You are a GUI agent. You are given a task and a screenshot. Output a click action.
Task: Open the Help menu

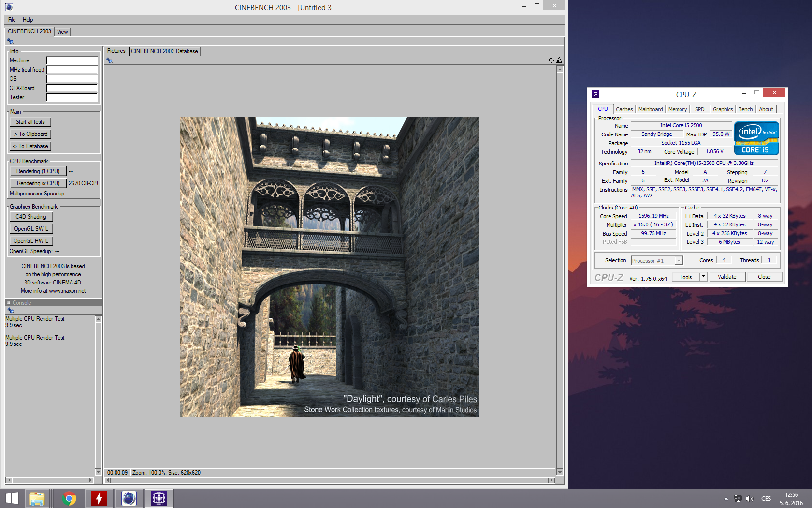pyautogui.click(x=28, y=20)
